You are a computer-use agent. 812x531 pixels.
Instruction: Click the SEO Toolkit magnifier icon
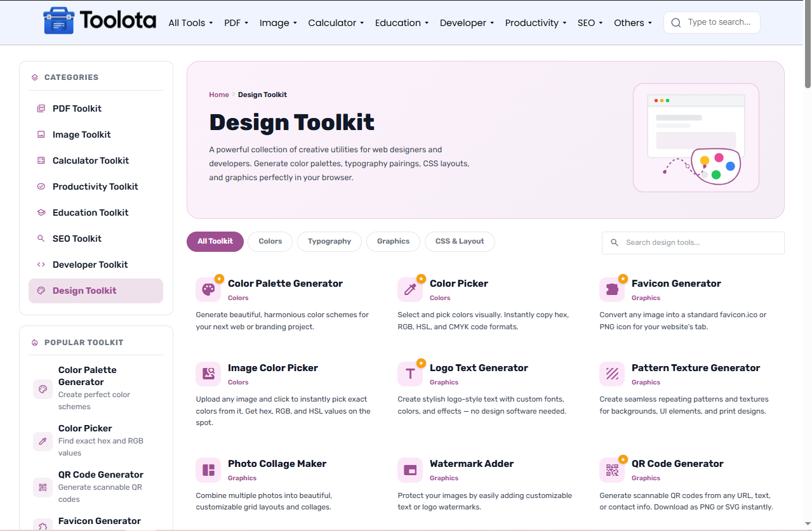(41, 239)
